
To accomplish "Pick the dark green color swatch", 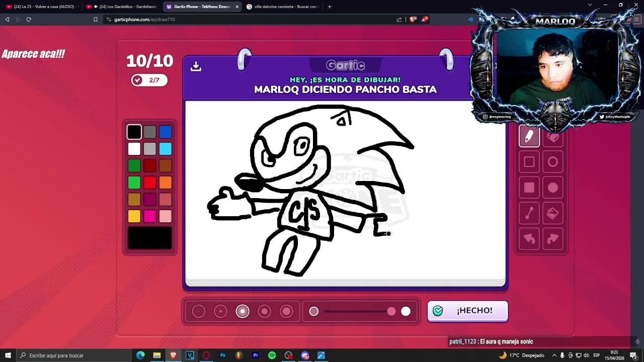I will pyautogui.click(x=134, y=165).
